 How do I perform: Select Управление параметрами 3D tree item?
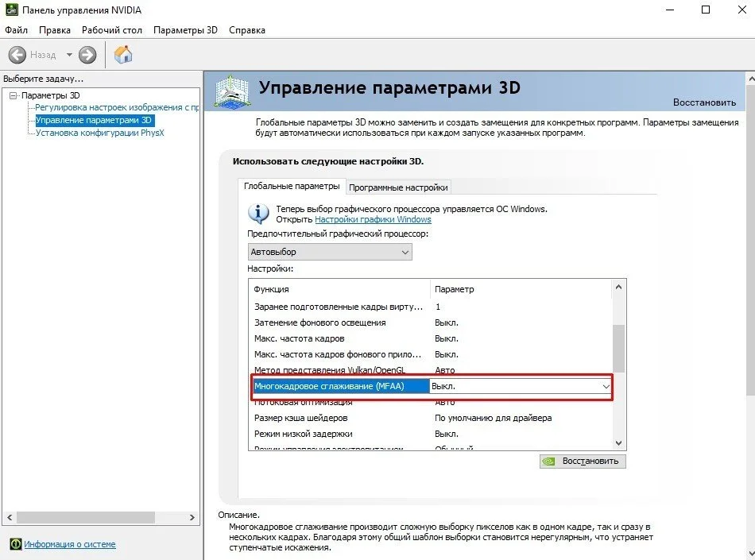(94, 120)
